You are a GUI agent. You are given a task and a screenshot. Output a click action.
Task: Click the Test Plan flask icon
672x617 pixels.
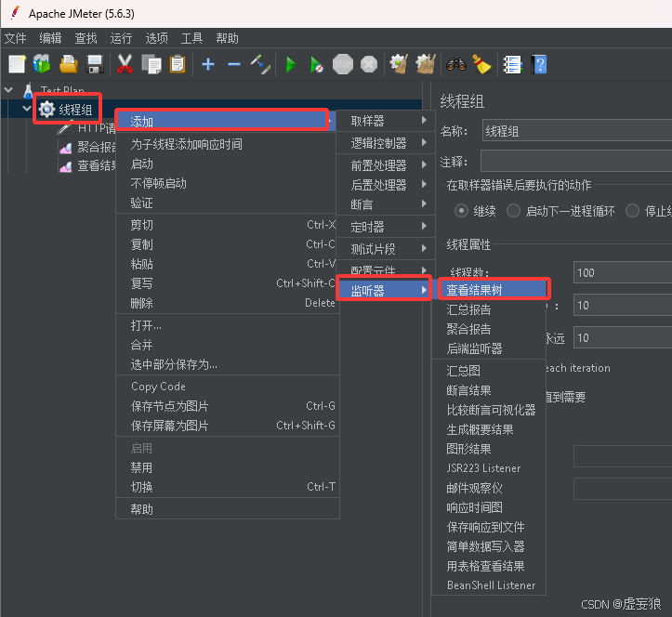28,90
